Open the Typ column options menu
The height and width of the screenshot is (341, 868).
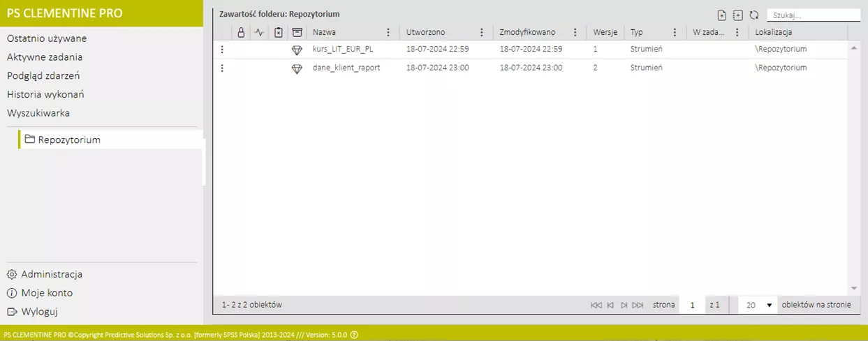point(675,32)
